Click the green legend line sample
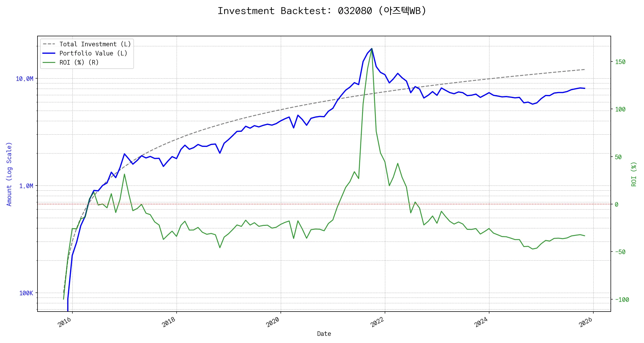 [x=49, y=63]
